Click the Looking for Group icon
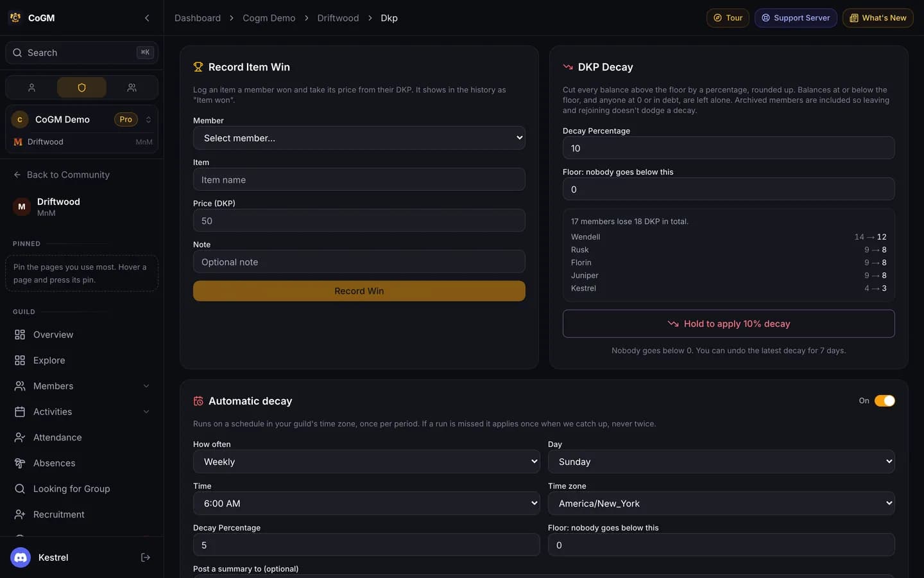 (20, 489)
